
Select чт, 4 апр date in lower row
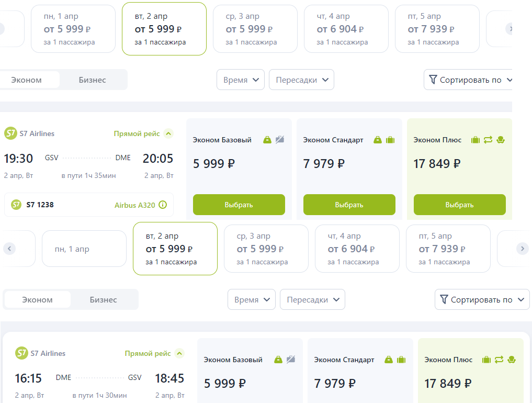(357, 249)
